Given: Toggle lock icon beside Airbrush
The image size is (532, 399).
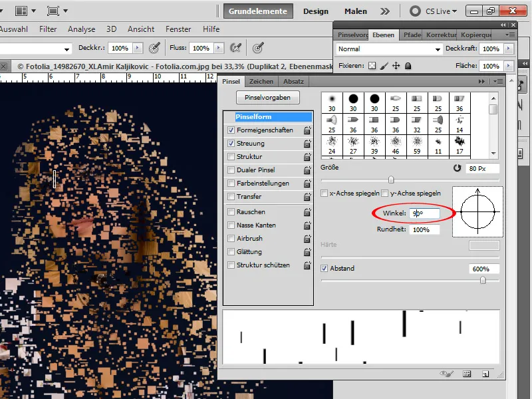Looking at the screenshot, I should pos(307,239).
